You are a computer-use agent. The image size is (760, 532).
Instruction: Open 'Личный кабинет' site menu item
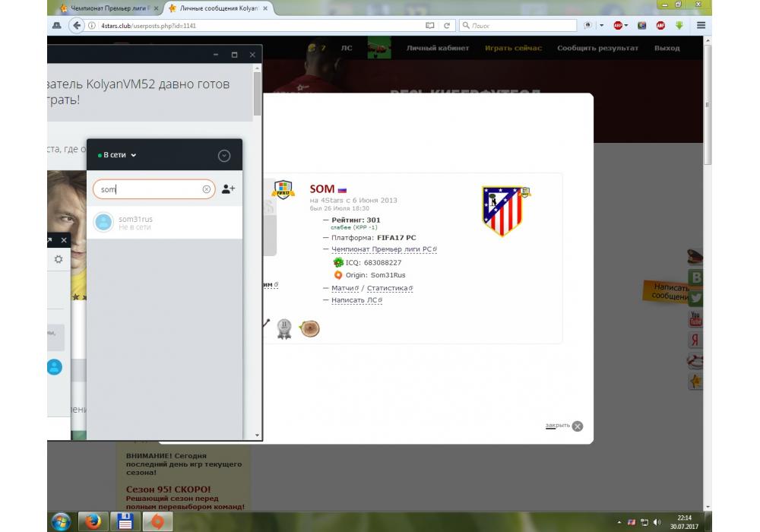438,48
